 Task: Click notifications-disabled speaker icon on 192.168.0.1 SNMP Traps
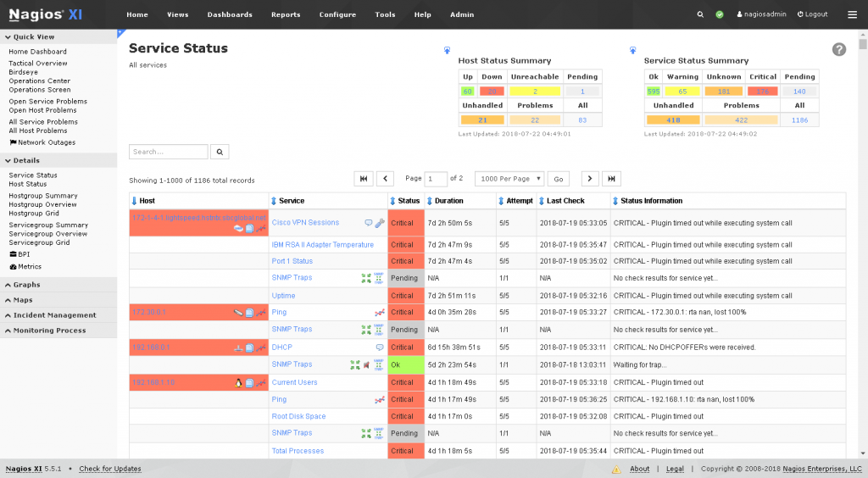pyautogui.click(x=366, y=364)
